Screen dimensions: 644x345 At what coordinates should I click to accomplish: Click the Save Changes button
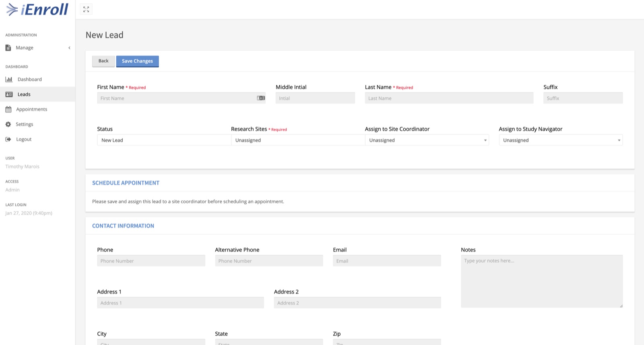tap(137, 61)
